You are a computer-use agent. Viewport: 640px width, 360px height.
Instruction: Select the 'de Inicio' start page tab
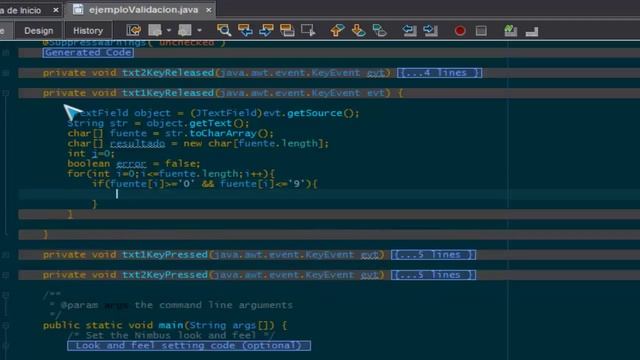tap(20, 10)
